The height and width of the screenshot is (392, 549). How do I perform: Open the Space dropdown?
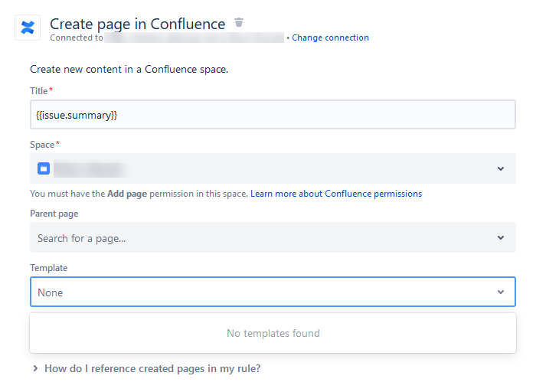point(273,168)
